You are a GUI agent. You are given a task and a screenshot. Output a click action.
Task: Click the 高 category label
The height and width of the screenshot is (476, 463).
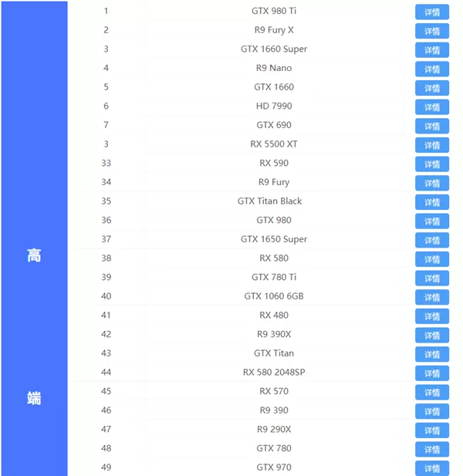tap(34, 255)
